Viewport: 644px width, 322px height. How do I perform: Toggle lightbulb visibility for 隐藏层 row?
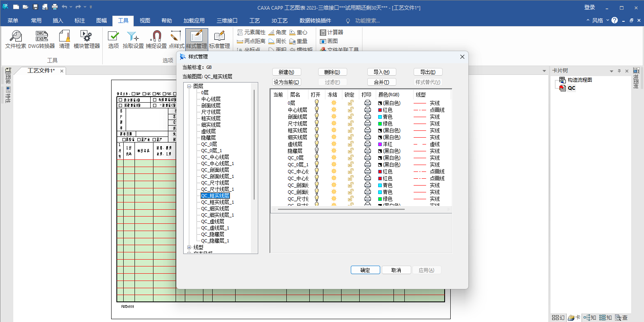coord(317,151)
